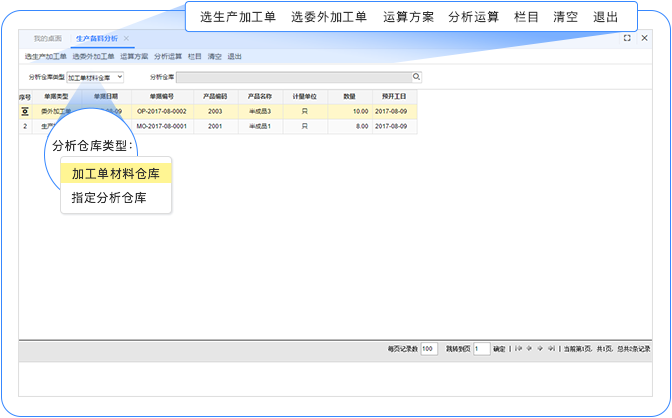Viewport: 672px width, 418px height.
Task: Select cell OP-2017-08-0002
Action: (162, 111)
